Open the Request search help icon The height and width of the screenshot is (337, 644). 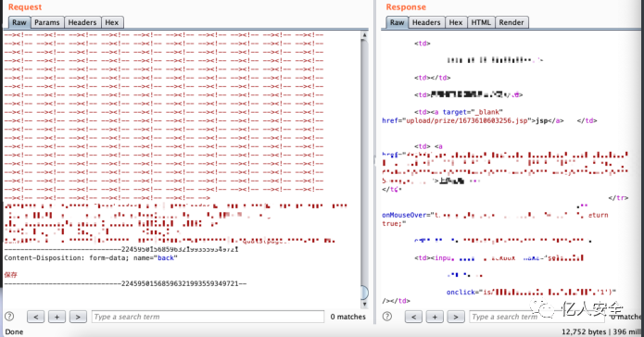[x=9, y=317]
